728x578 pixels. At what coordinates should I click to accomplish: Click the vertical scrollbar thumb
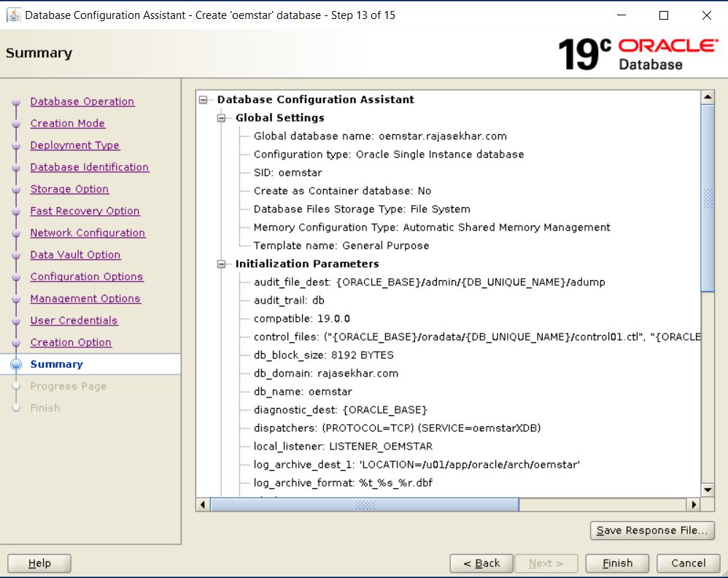[708, 199]
